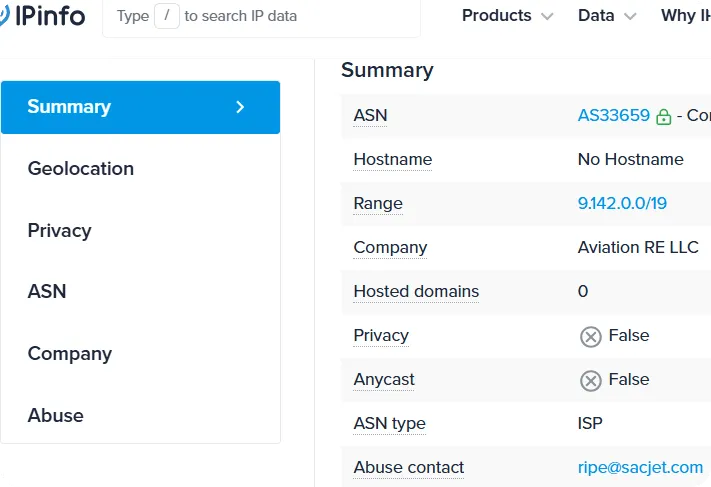Open the Data dropdown menu
The image size is (711, 487).
(607, 16)
